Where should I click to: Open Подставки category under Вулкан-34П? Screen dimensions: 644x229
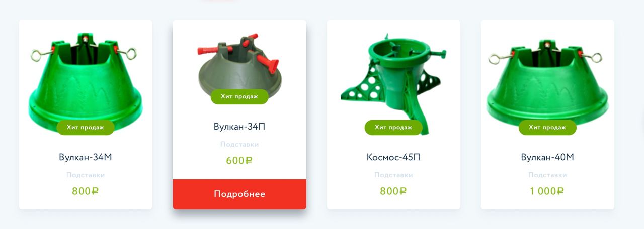pos(239,145)
